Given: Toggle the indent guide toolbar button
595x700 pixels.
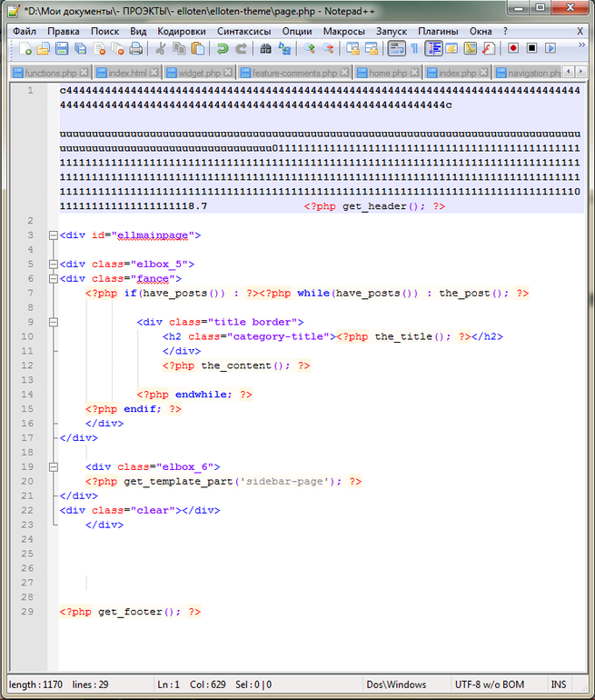Looking at the screenshot, I should [x=433, y=48].
